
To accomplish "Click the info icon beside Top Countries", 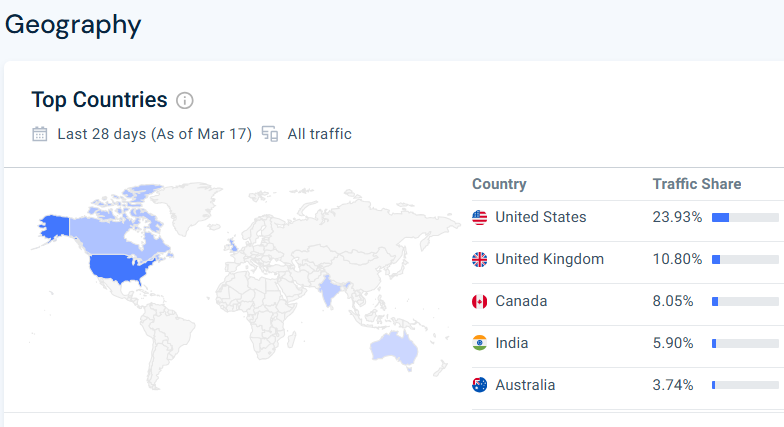I will coord(184,100).
